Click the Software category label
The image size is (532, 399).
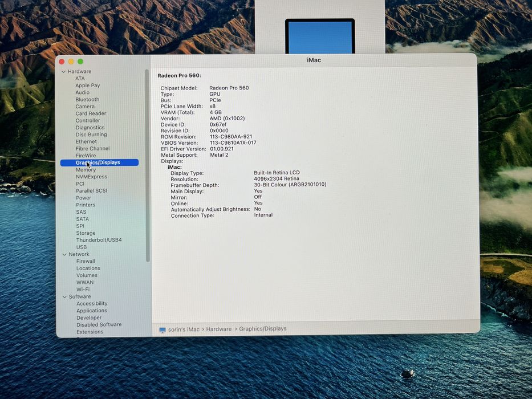click(x=80, y=297)
